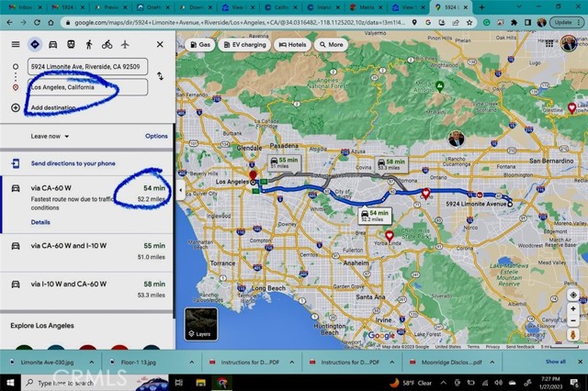Filter map by Gas stations
The image size is (588, 391).
click(199, 44)
